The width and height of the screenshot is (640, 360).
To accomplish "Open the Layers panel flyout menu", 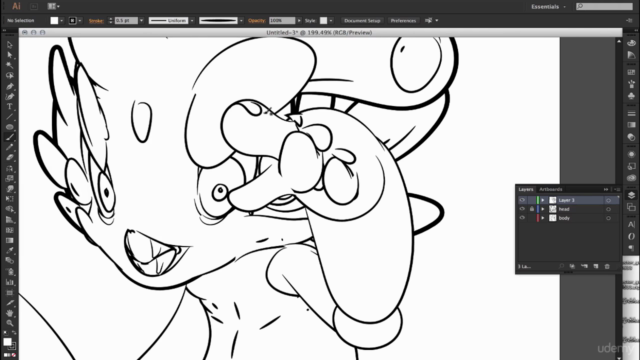I will 617,189.
